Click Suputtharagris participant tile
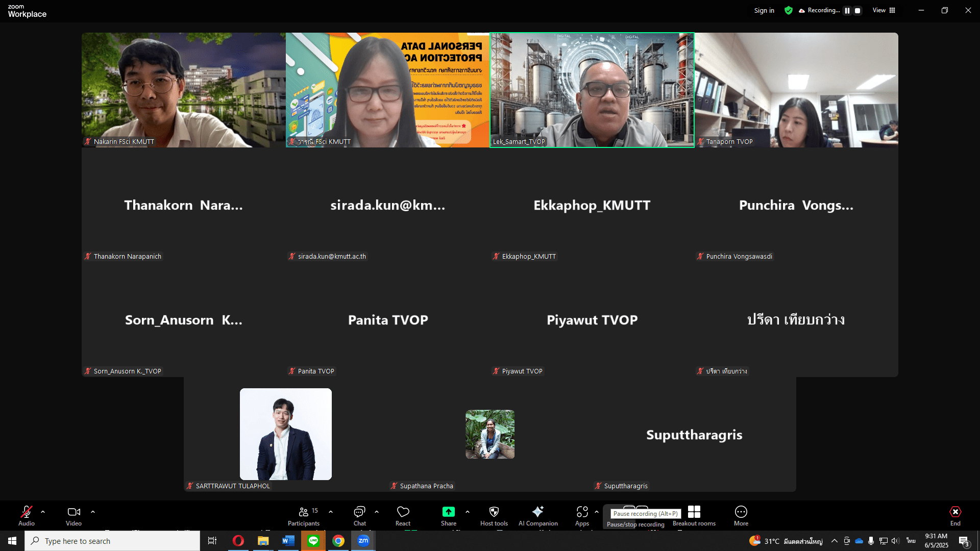Screen dimensions: 980x551 click(x=694, y=435)
